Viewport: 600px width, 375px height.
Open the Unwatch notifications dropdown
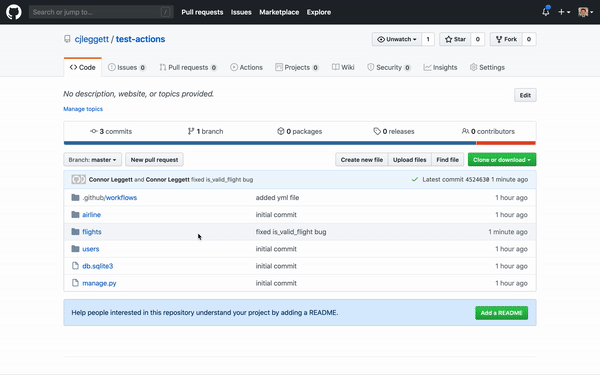click(397, 39)
